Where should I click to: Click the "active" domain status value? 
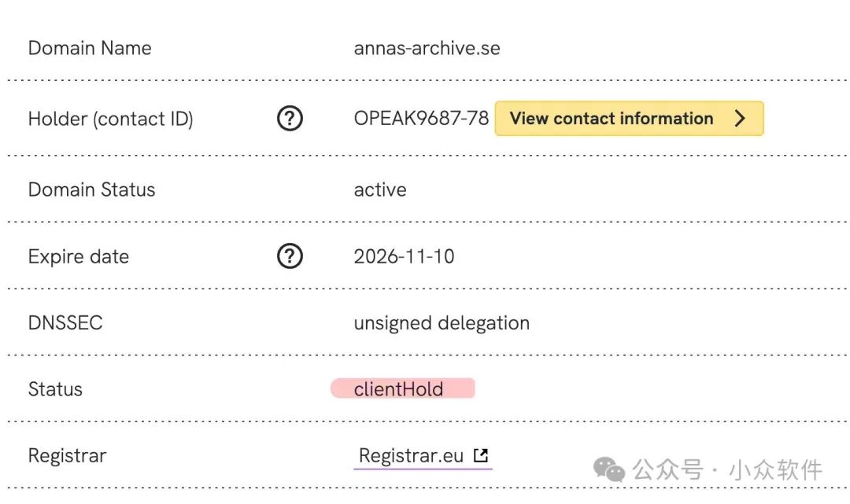[380, 189]
